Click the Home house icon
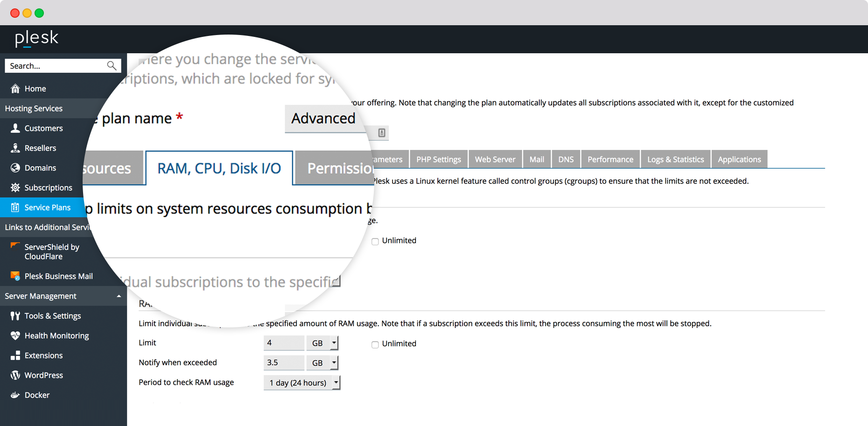This screenshot has height=426, width=868. click(x=15, y=88)
